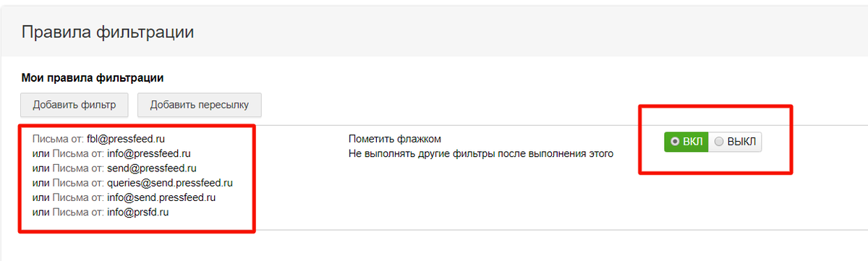
Task: Click the Правила фильтрации page heading
Action: pos(108,32)
